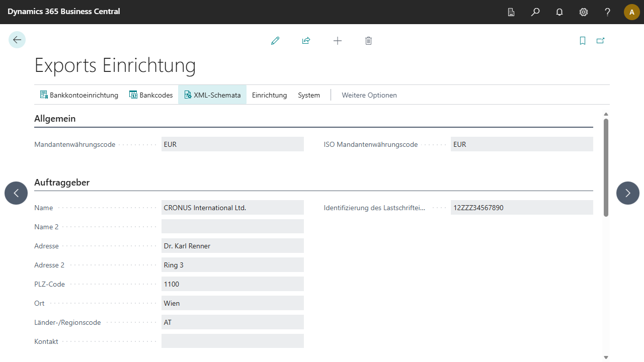
Task: Collapse the Allgemein section header
Action: point(55,119)
